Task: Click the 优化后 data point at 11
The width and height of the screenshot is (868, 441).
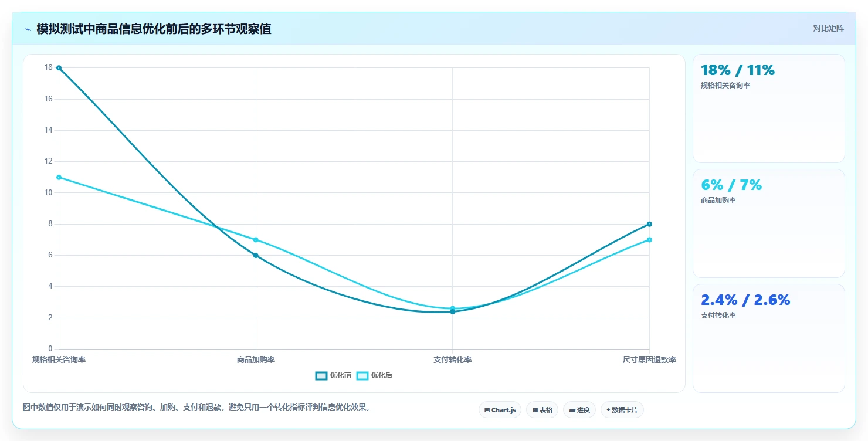Action: pos(59,177)
